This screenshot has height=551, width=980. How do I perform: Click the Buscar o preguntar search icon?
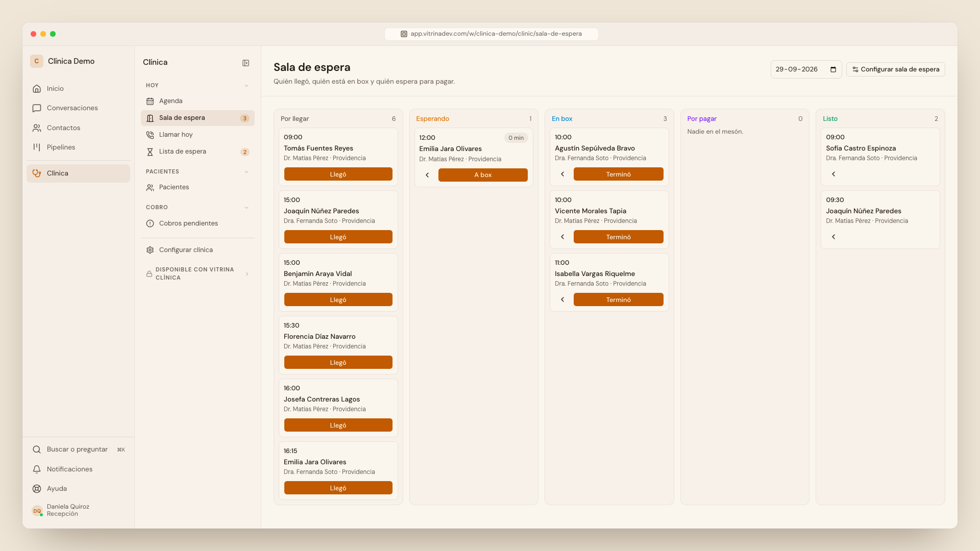click(37, 449)
